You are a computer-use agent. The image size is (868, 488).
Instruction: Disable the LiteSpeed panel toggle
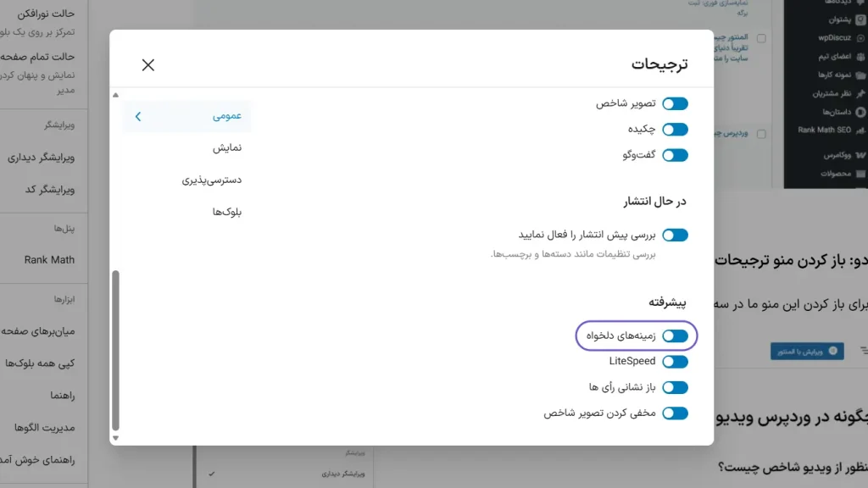tap(675, 362)
